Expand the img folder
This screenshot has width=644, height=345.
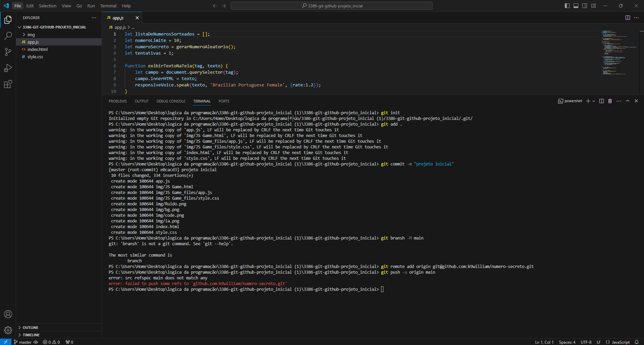[59, 34]
